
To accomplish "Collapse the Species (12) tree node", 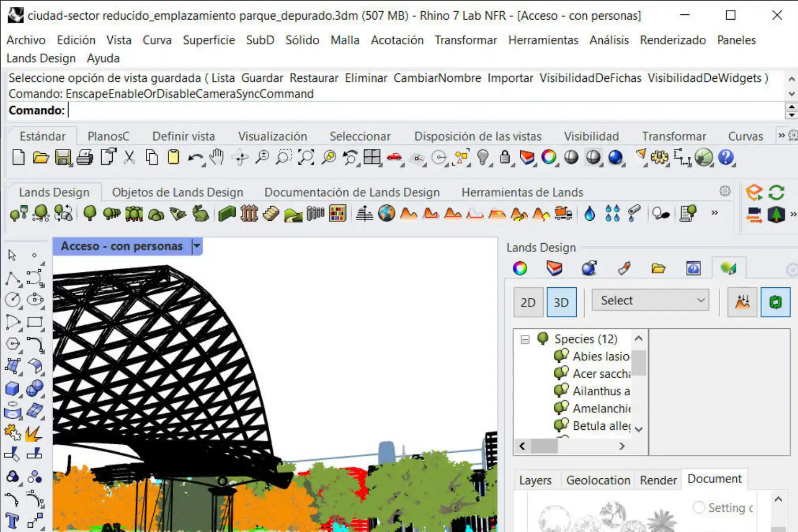I will [525, 339].
